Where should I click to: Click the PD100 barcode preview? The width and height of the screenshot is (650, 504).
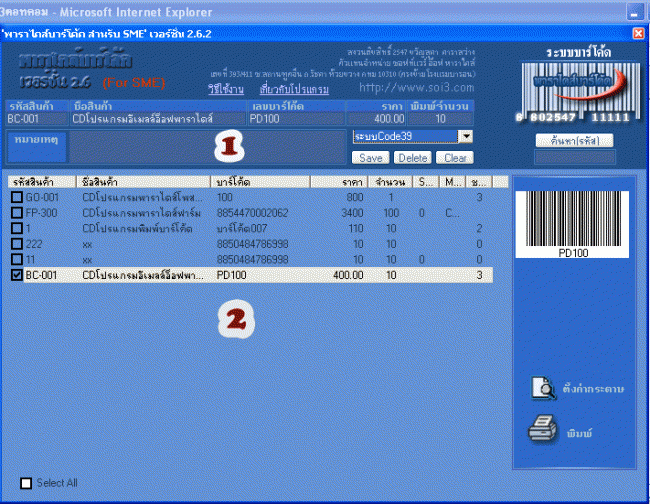click(x=572, y=224)
